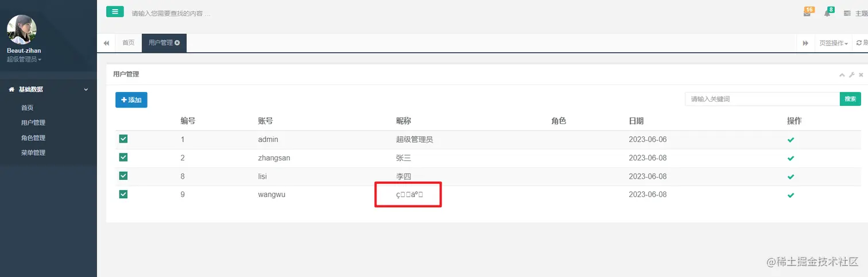Open 菜单管理 in the sidebar
This screenshot has width=868, height=277.
point(33,153)
